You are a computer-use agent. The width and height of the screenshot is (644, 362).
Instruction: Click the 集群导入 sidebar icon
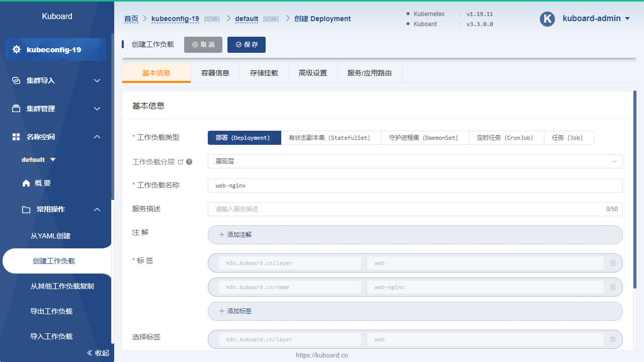(x=16, y=80)
